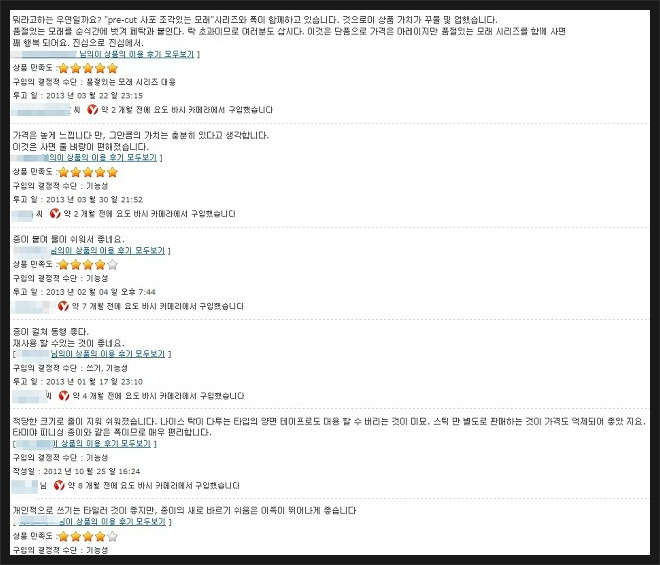The image size is (660, 565).
Task: Click the purchase text '약 4 개월 전에 요도 바시 카메라에서'
Action: coord(135,396)
